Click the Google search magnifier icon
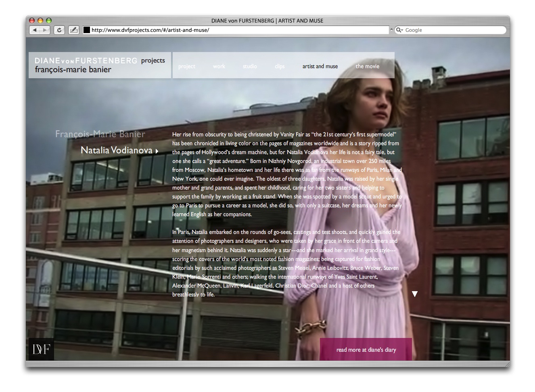 (399, 30)
